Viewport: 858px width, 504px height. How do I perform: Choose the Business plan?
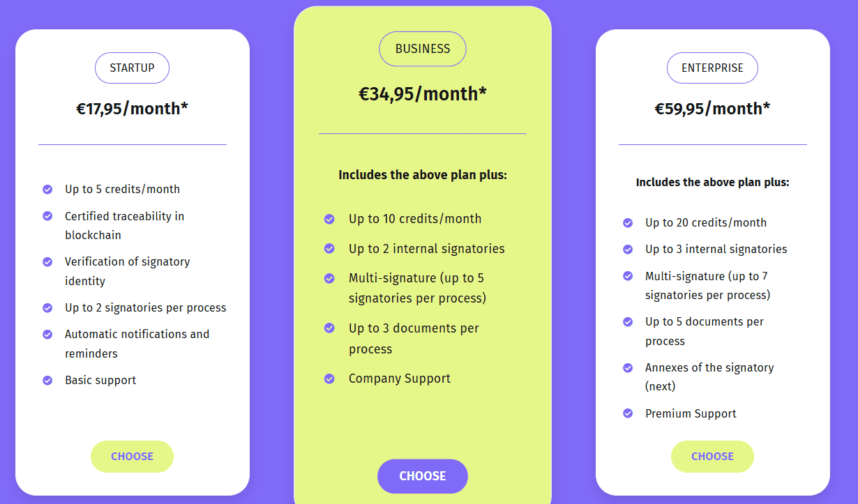point(422,475)
